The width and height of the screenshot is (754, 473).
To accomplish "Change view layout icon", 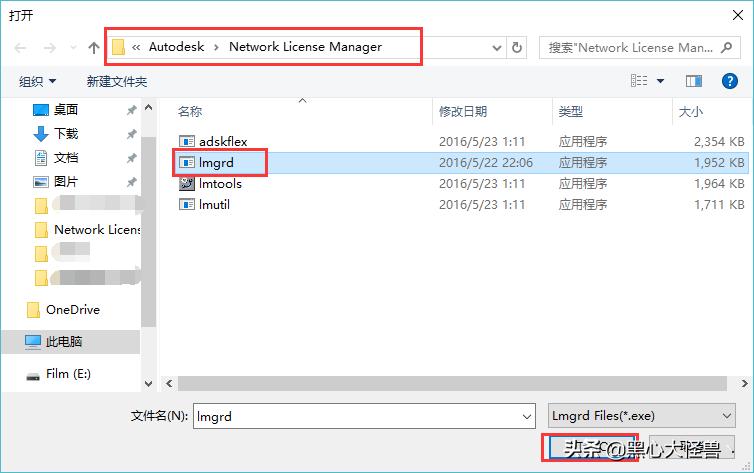I will [x=639, y=81].
